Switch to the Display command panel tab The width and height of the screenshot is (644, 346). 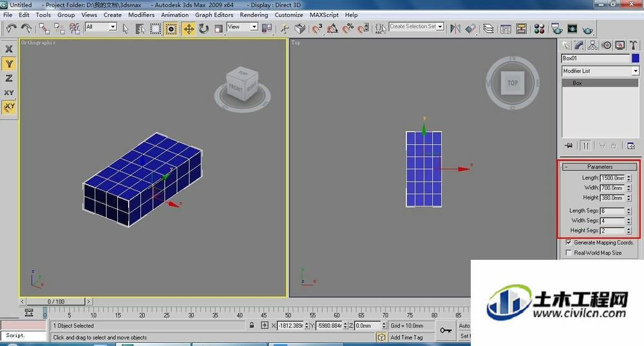point(620,45)
